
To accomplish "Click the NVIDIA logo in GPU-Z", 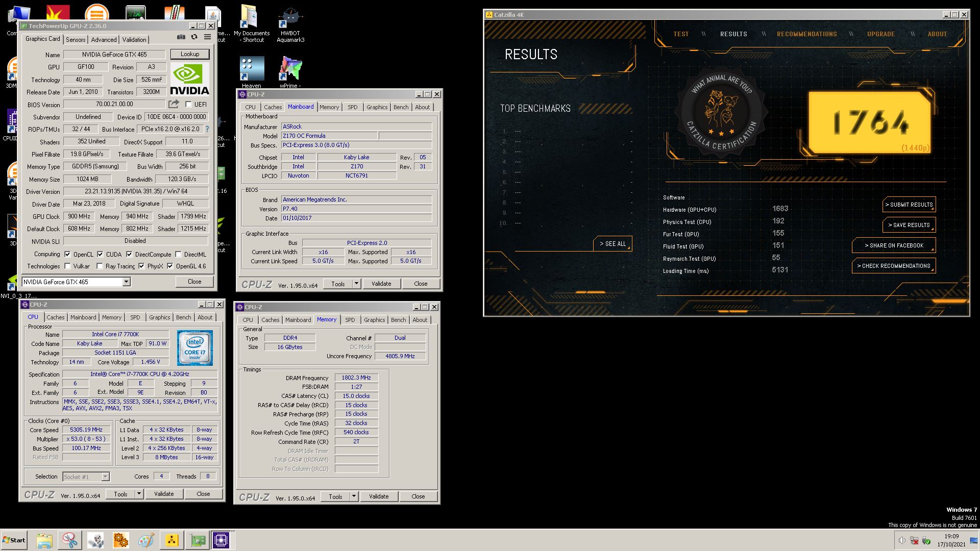I will point(189,80).
